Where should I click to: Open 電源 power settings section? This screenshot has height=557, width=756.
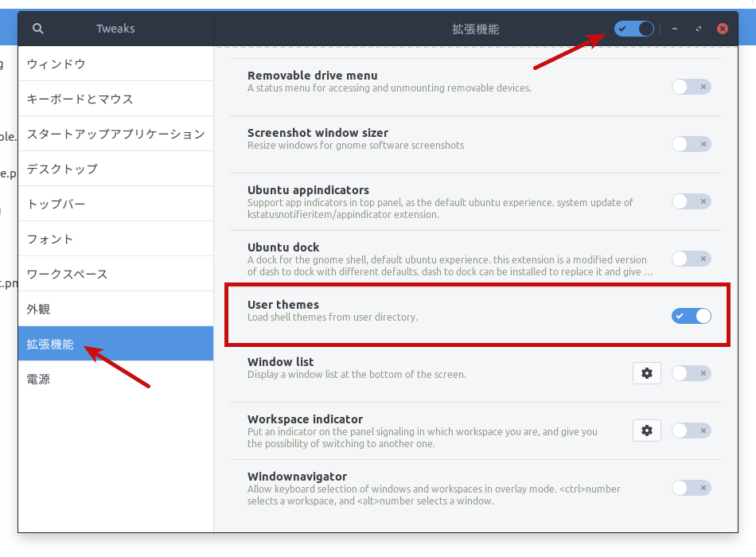tap(115, 379)
